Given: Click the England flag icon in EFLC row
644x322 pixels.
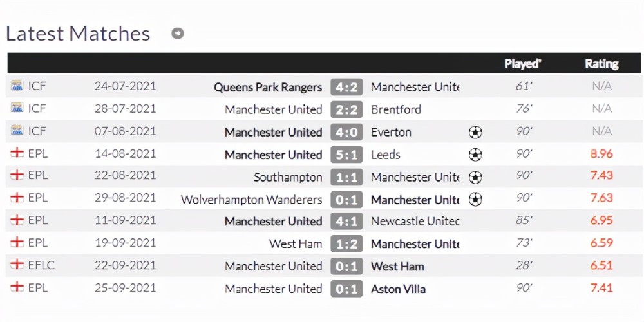Looking at the screenshot, I should coord(17,264).
